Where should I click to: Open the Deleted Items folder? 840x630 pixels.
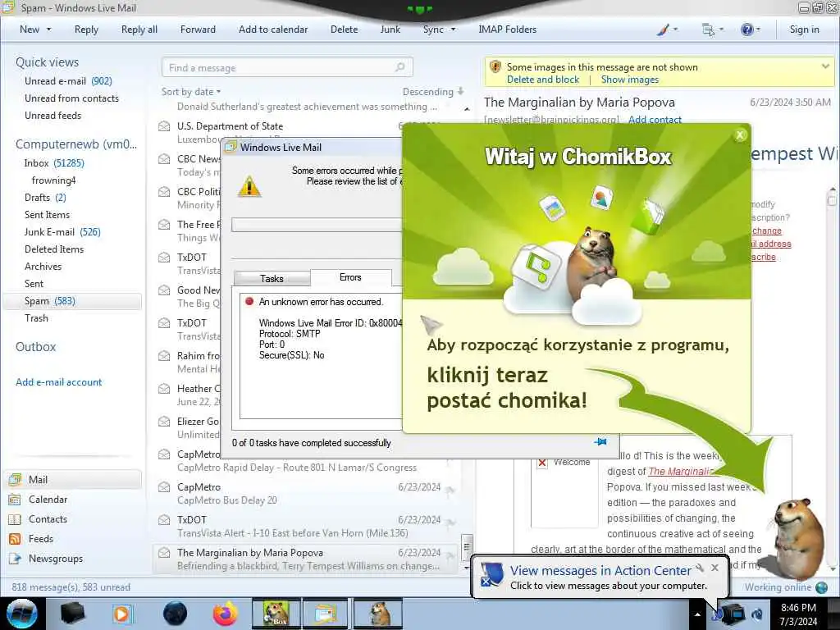tap(54, 249)
